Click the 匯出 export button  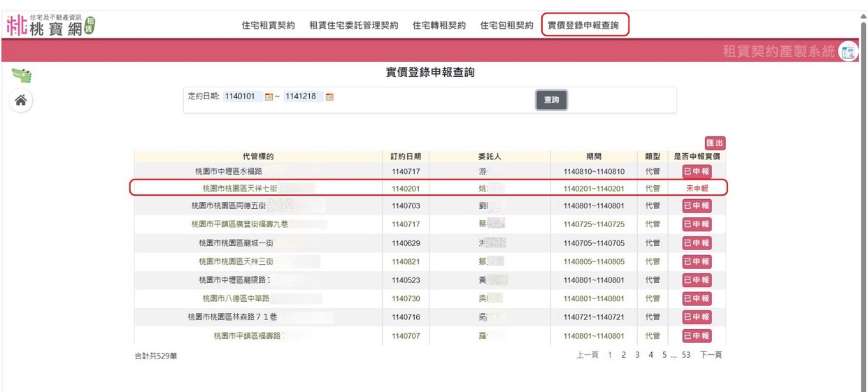pos(715,143)
